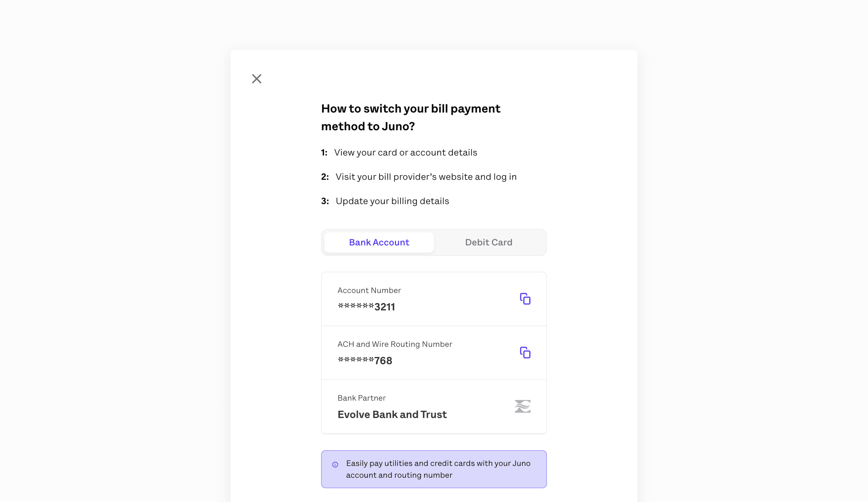Click the Evolve Bank and Trust name

click(x=392, y=414)
